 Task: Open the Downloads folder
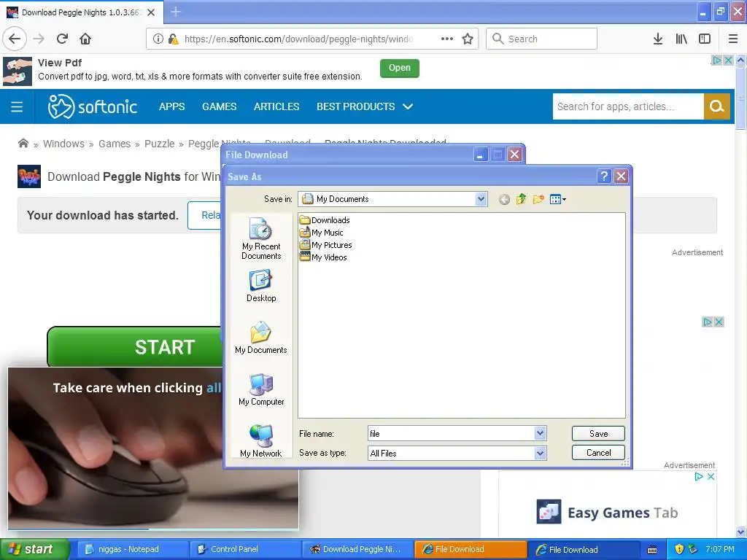(x=325, y=220)
